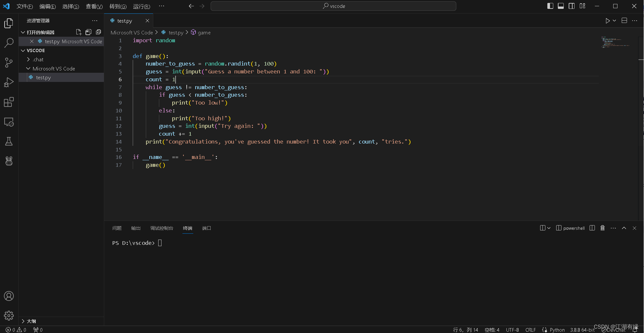The image size is (644, 333).
Task: Click 行 6, 列 14 cursor position
Action: point(465,330)
